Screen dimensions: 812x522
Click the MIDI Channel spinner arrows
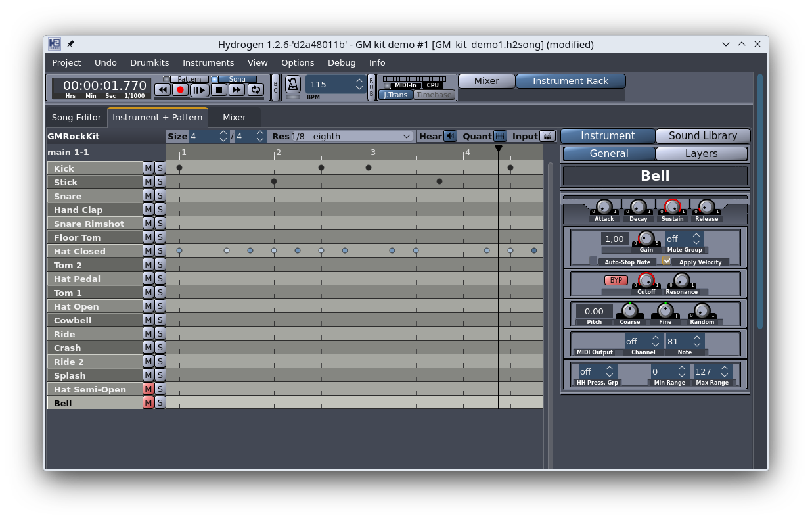pyautogui.click(x=655, y=341)
